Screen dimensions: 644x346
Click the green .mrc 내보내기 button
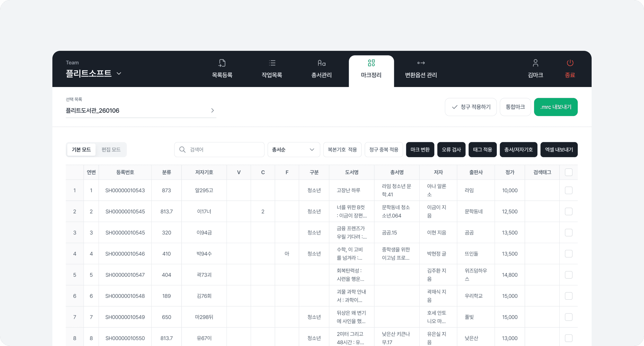[x=556, y=107]
